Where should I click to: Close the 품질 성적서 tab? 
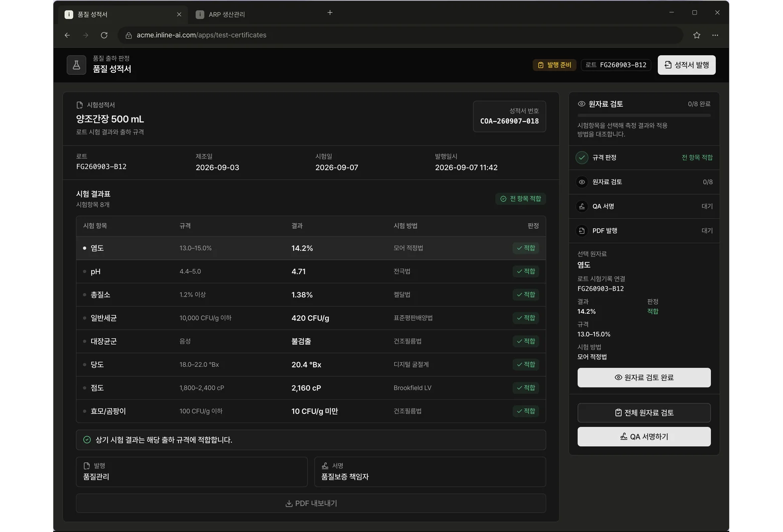click(179, 15)
